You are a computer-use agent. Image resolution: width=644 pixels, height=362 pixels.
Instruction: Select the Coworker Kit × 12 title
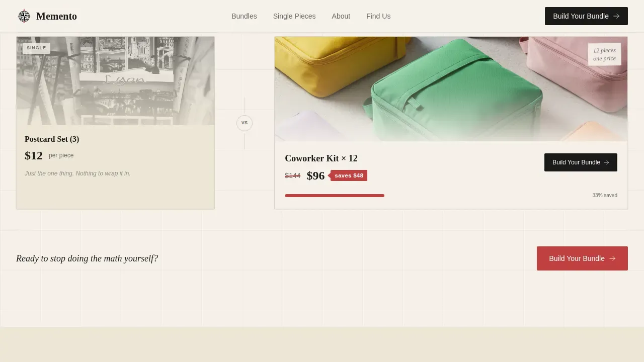coord(321,158)
